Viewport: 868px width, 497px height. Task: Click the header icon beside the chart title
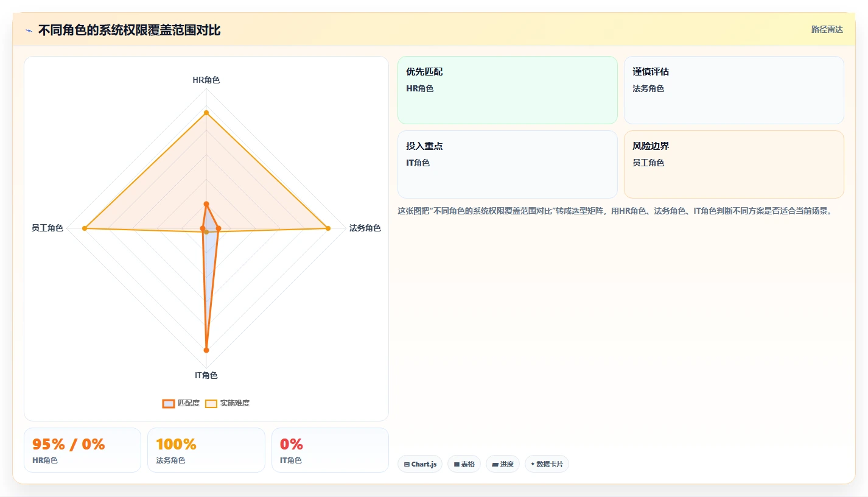point(29,30)
